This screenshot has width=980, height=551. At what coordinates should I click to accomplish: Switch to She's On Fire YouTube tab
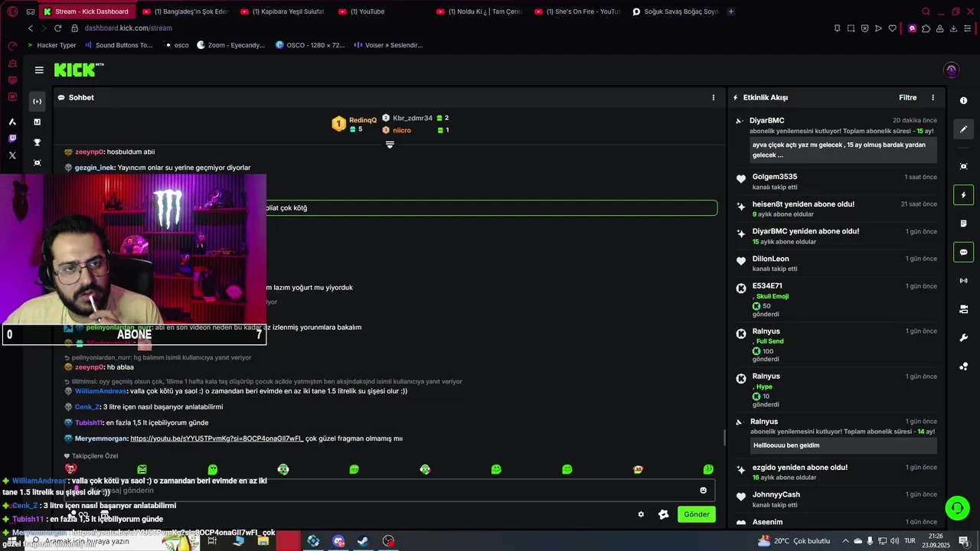578,11
